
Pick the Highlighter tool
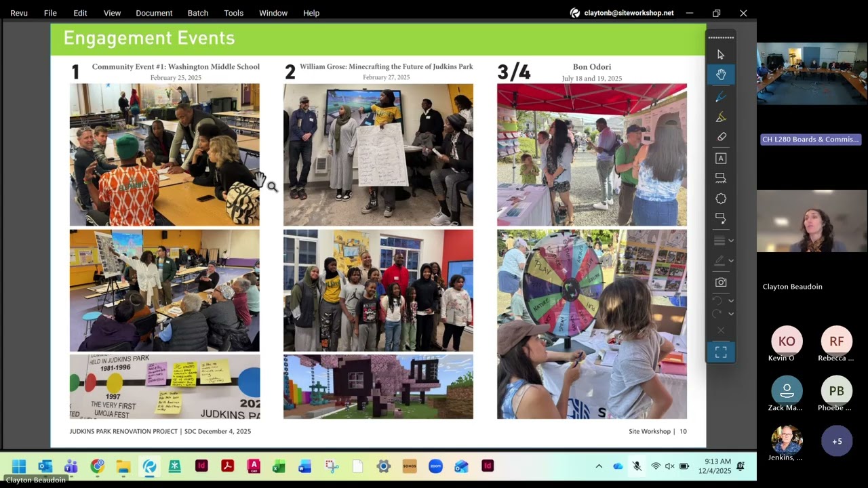721,117
